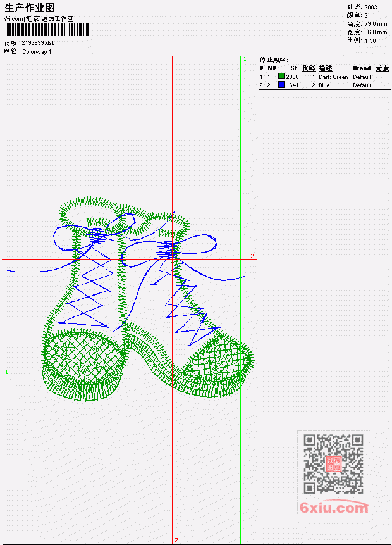392x545 pixels.
Task: Click the barcode under the studio name
Action: coord(47,30)
